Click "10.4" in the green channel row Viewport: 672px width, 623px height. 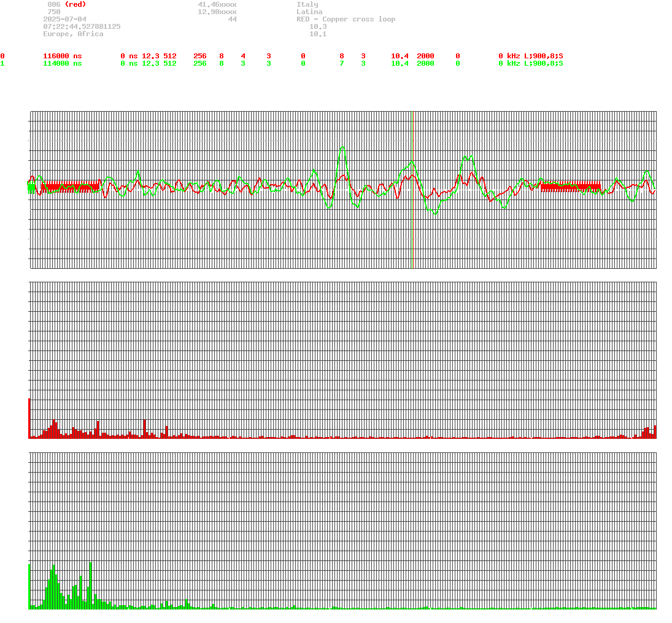pos(400,63)
